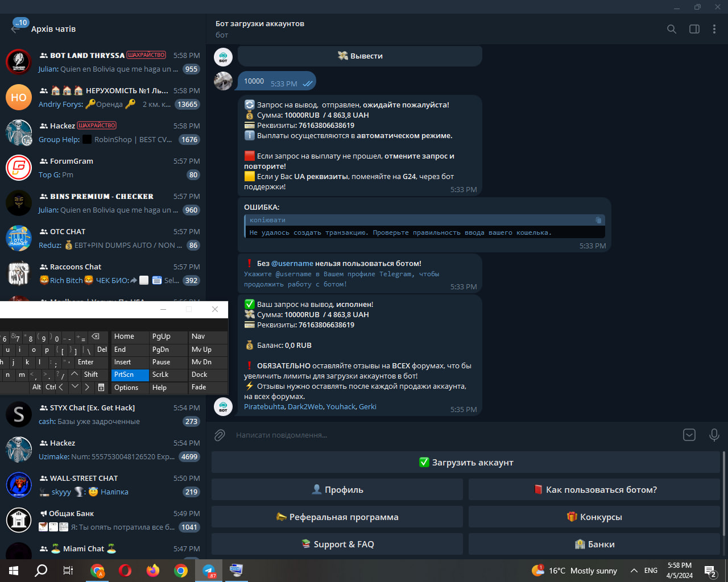Copy the error code block text
Image resolution: width=728 pixels, height=582 pixels.
tap(598, 220)
